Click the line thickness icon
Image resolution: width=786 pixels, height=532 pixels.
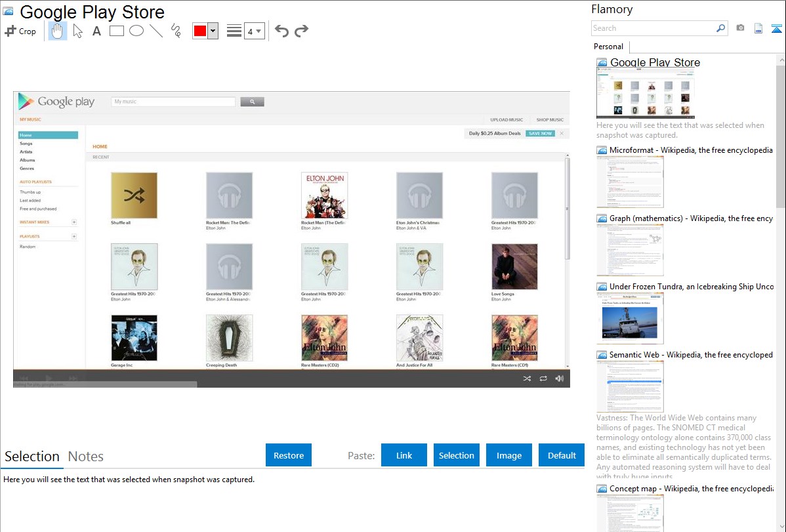(x=234, y=31)
